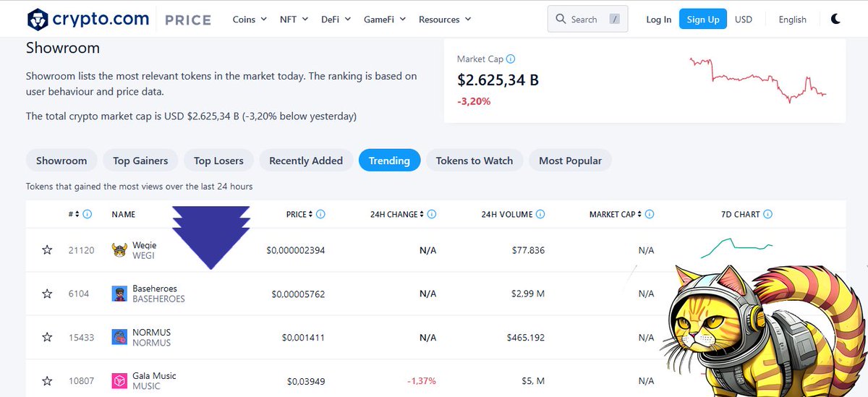Switch to the Recently Added tab
The image size is (868, 397).
point(306,161)
